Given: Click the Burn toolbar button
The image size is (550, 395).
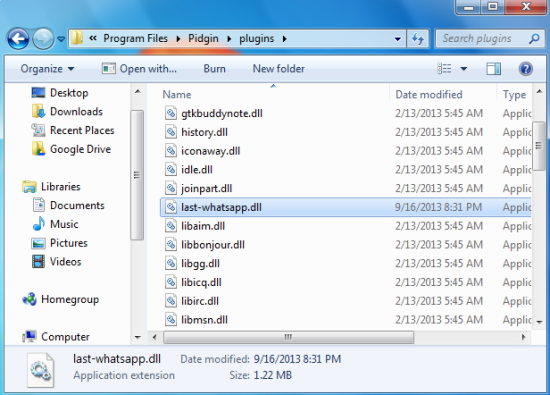Looking at the screenshot, I should pos(214,69).
